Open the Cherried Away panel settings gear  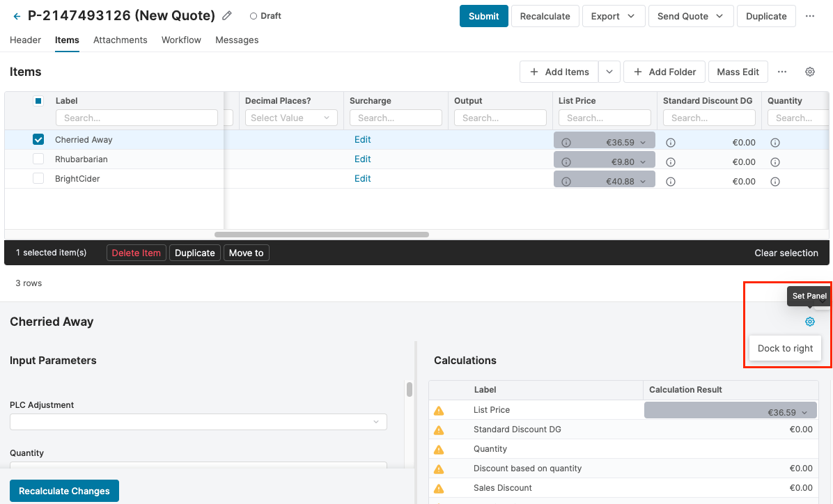point(809,322)
